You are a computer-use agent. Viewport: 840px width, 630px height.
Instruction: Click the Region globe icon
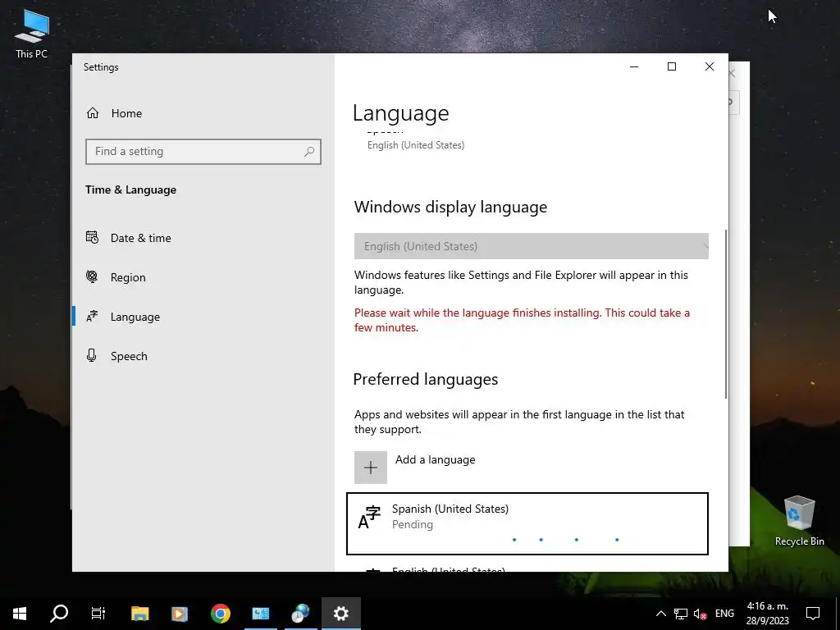(92, 276)
